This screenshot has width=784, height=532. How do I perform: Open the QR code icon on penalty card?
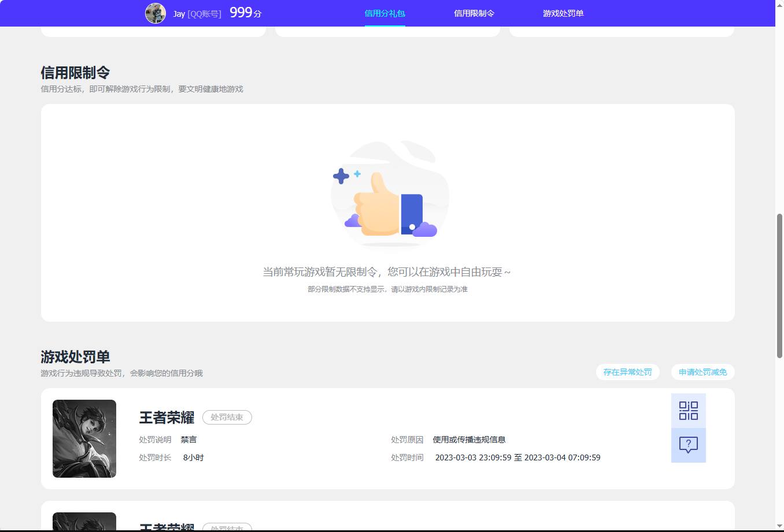pos(688,411)
